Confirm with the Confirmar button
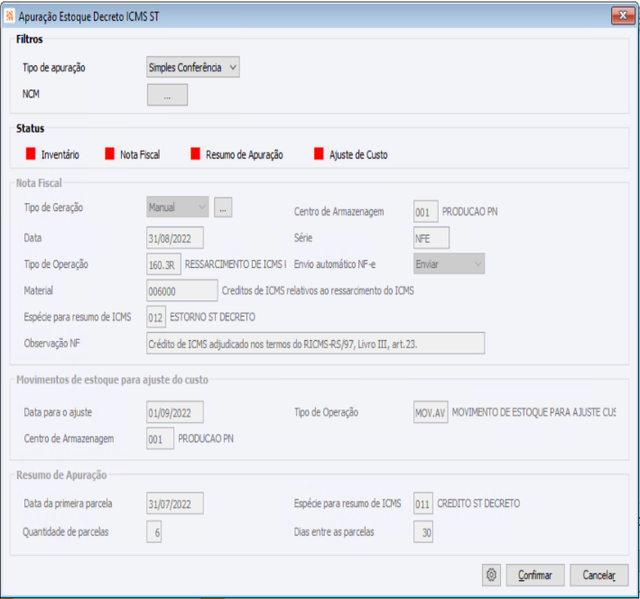This screenshot has height=599, width=640. click(535, 575)
